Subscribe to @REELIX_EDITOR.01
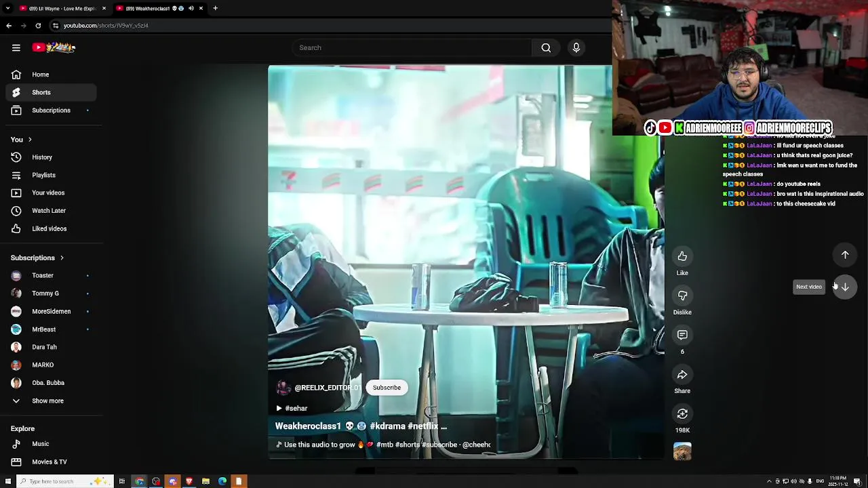Image resolution: width=868 pixels, height=488 pixels. [x=387, y=388]
